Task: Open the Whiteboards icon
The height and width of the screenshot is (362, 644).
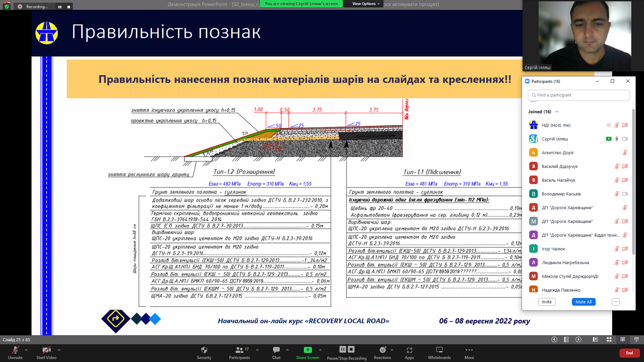Action: 439,350
